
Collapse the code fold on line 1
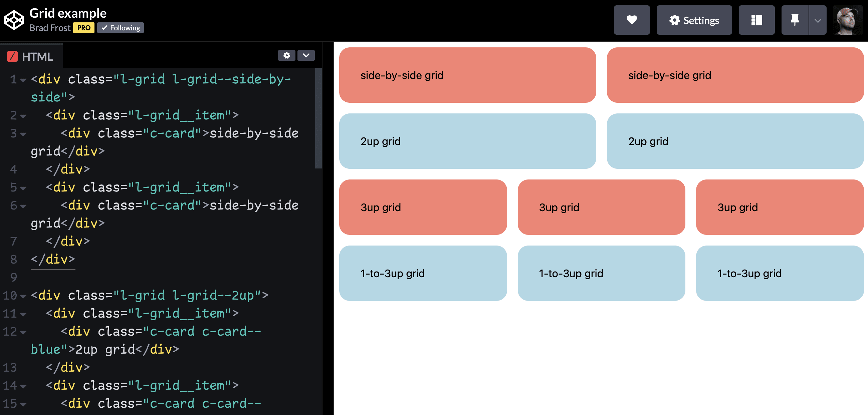(23, 80)
